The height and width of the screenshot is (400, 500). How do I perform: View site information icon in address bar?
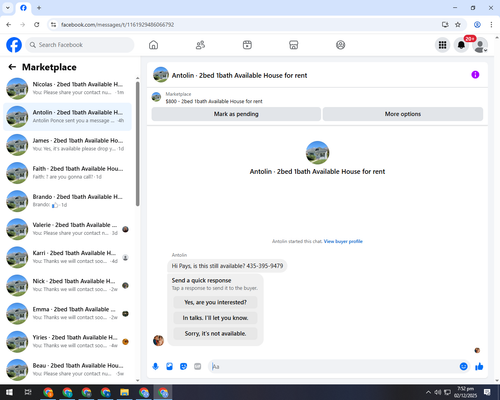(53, 25)
